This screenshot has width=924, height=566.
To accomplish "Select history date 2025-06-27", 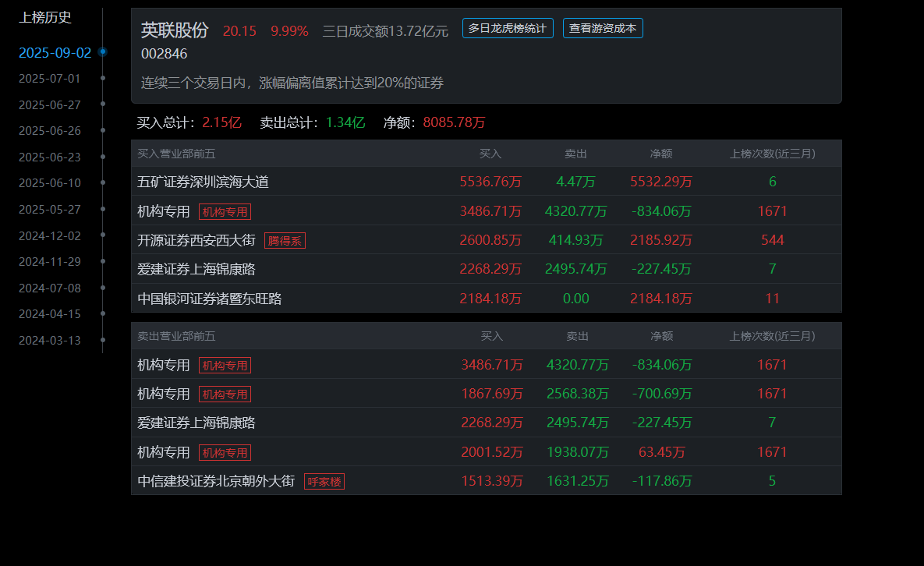I will coord(49,104).
